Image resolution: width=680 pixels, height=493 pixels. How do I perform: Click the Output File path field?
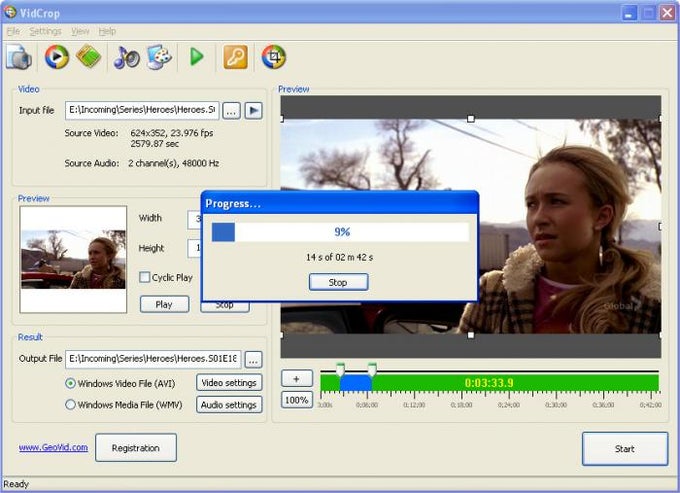153,359
